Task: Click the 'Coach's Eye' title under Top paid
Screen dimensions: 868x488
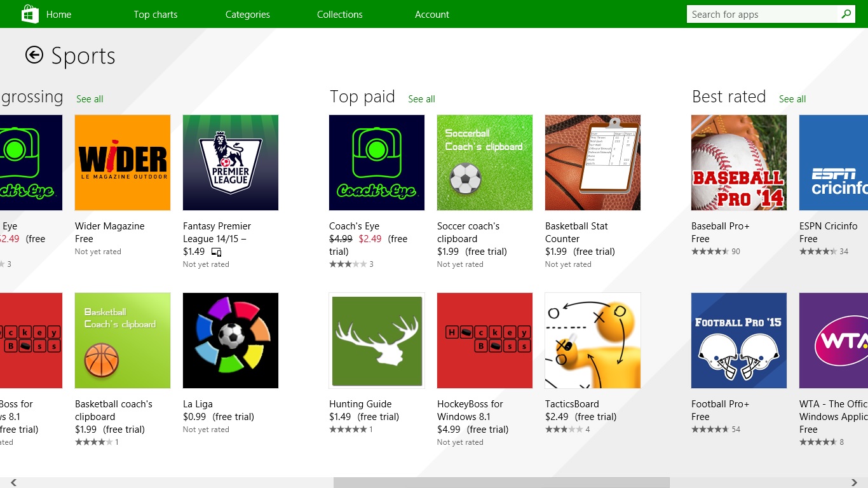Action: point(354,226)
